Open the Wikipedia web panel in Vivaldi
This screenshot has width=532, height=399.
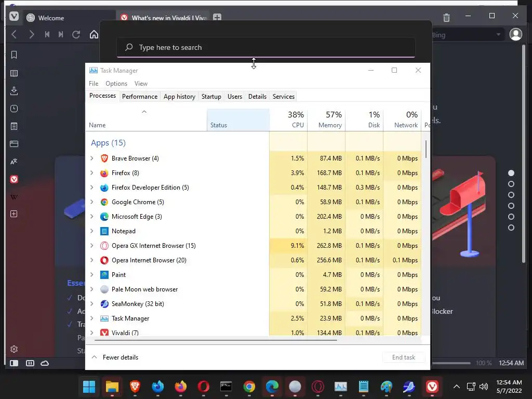click(14, 197)
